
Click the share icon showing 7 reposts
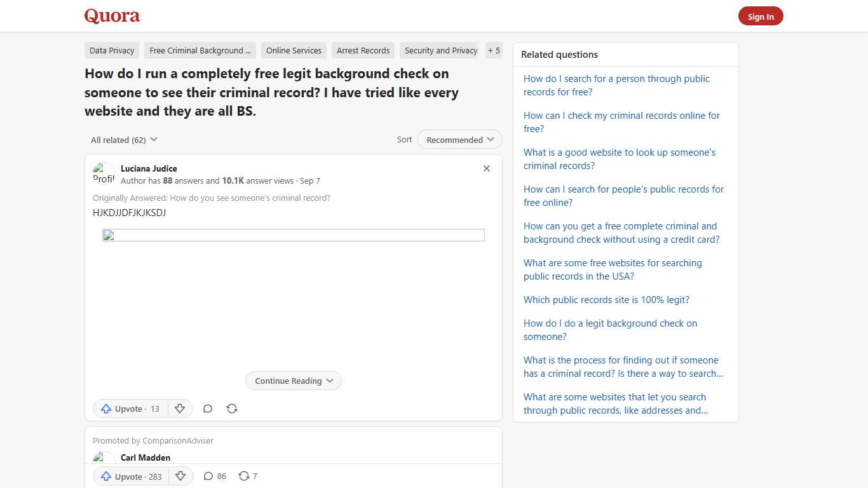coord(247,476)
